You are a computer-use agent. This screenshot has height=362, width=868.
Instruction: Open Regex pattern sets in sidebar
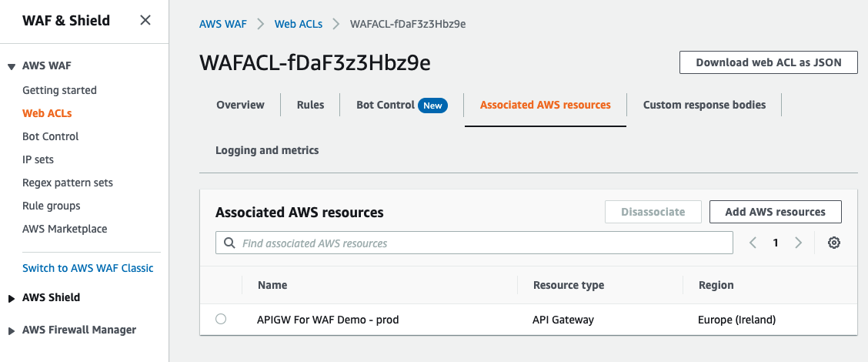click(x=68, y=183)
